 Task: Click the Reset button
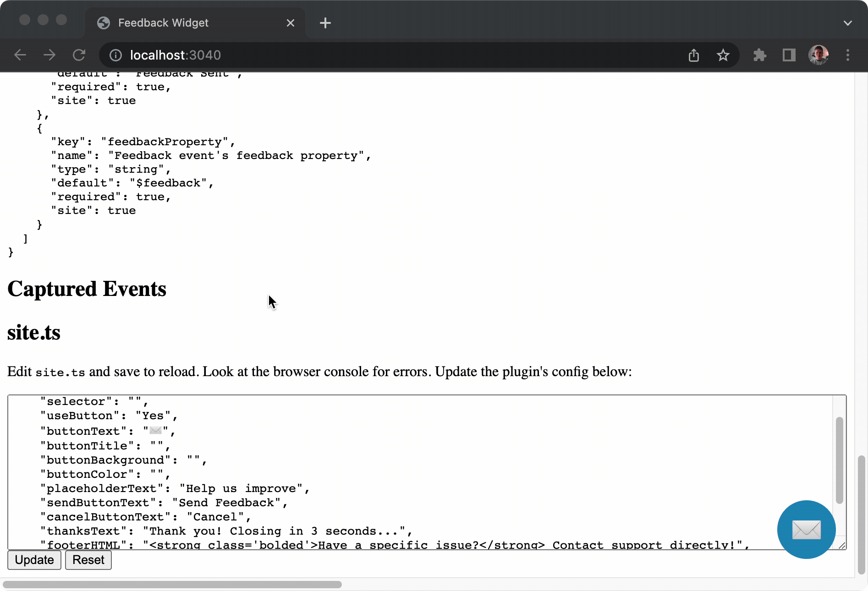(88, 560)
